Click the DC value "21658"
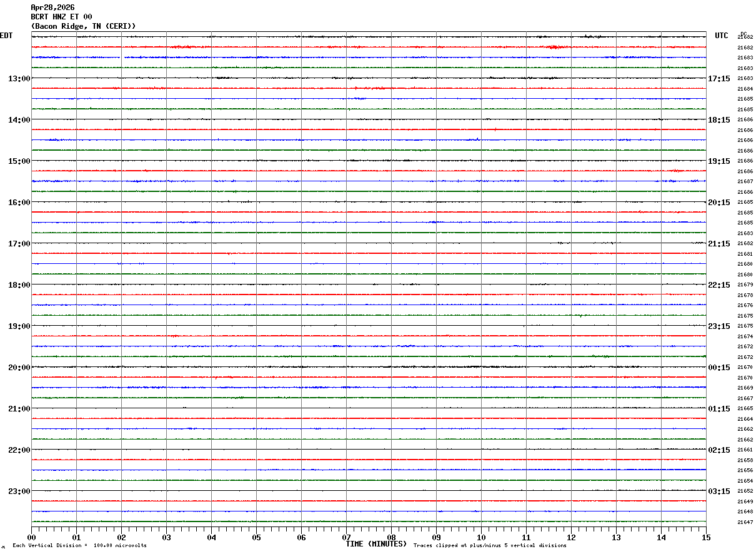Screen dimensions: 756x554 (x=745, y=460)
